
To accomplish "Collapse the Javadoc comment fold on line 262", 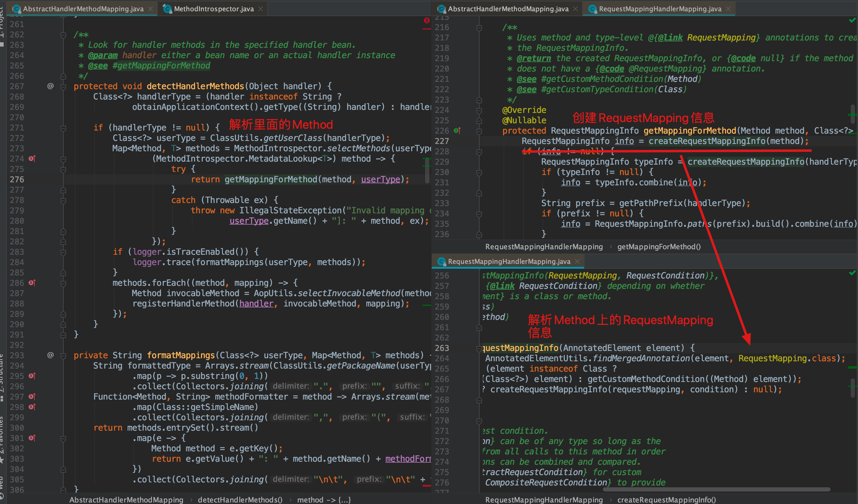I will click(63, 35).
